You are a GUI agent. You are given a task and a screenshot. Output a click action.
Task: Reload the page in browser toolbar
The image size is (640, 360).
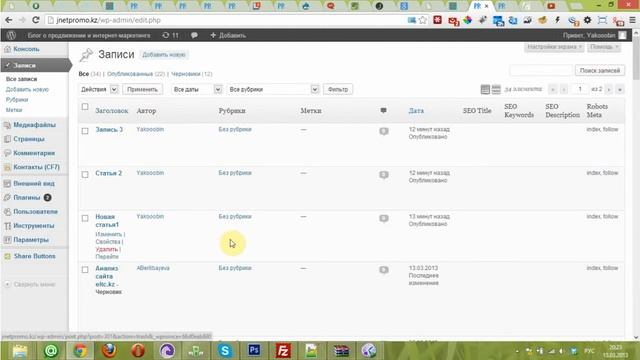36,20
